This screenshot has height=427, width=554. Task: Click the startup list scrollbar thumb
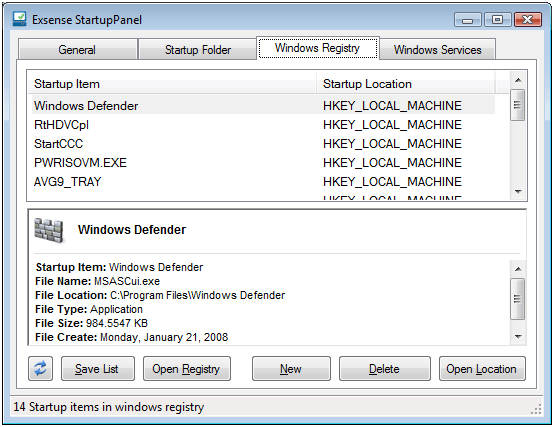tap(518, 105)
